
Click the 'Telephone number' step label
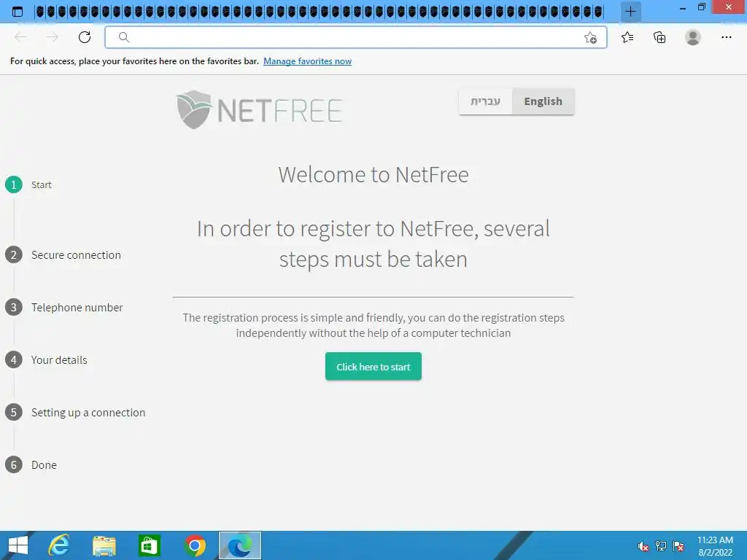tap(77, 307)
